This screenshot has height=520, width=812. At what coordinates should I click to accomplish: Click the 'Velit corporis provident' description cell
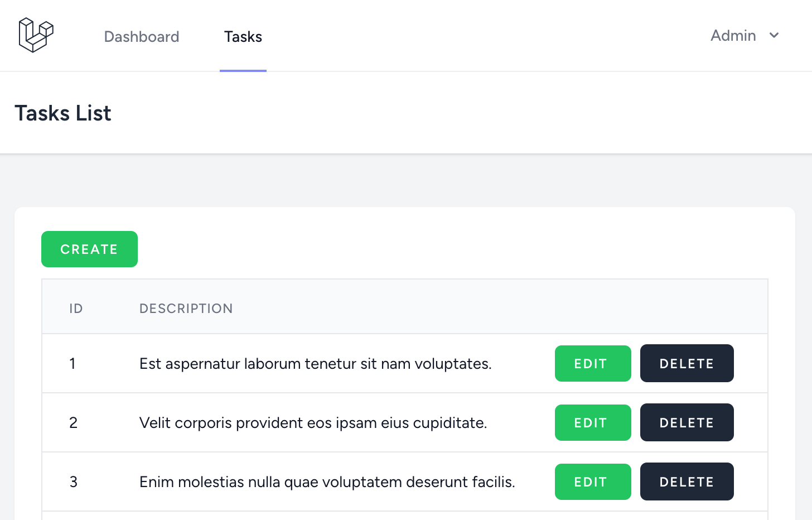coord(313,423)
